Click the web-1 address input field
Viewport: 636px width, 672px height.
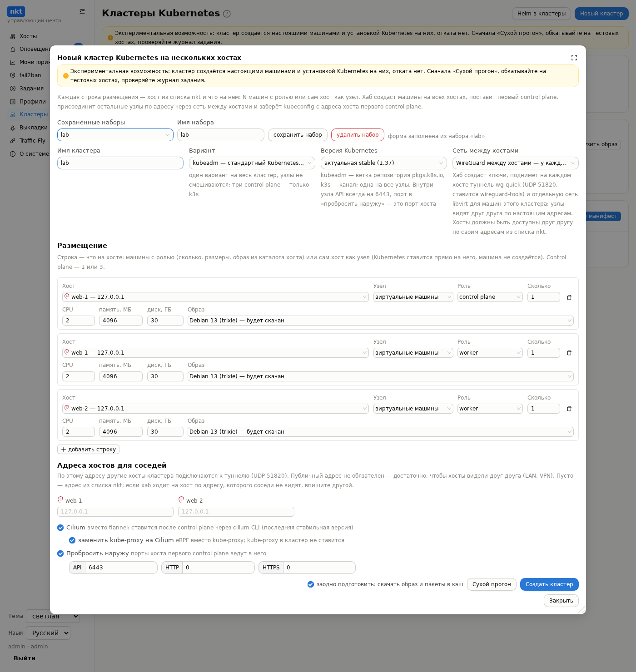[x=115, y=512]
